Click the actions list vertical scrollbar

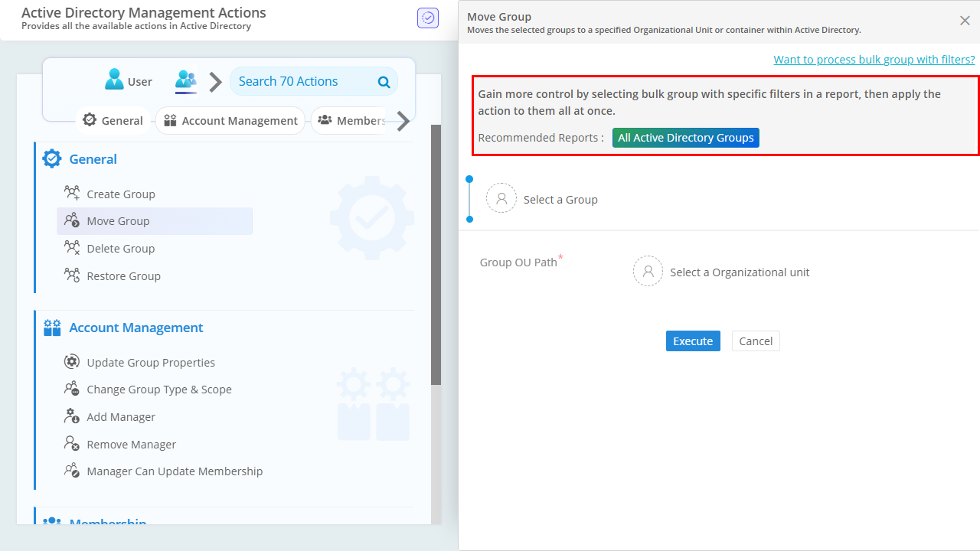tap(436, 254)
